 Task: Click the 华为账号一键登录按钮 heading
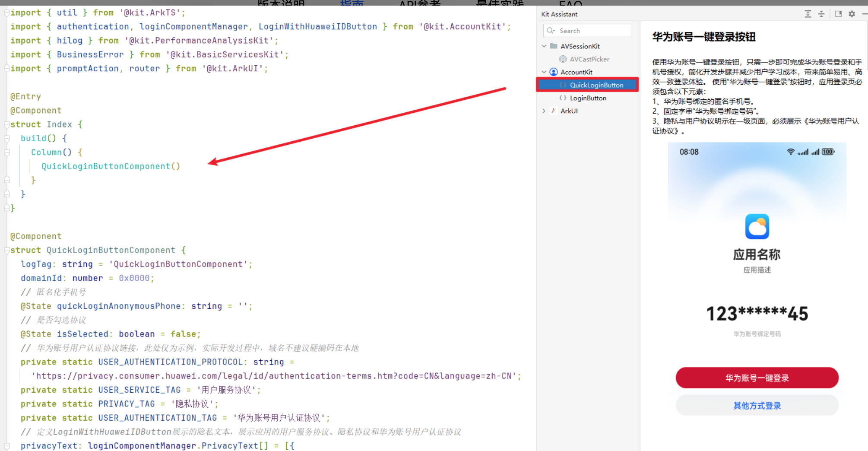704,37
